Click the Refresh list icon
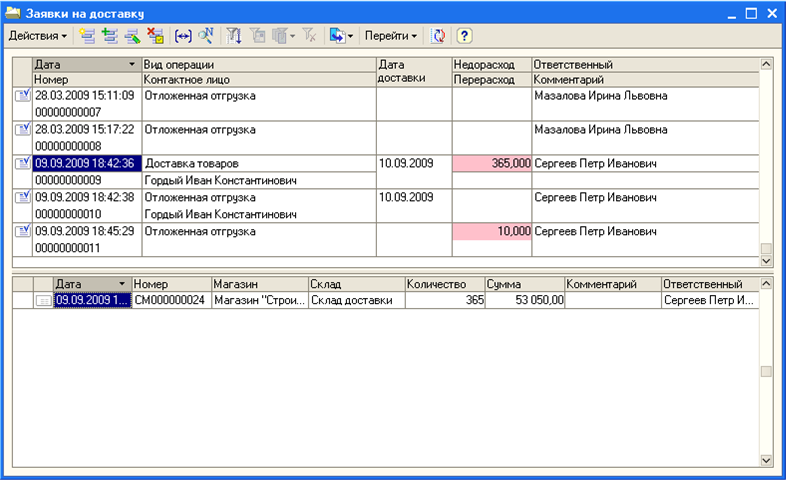Image resolution: width=786 pixels, height=480 pixels. (438, 36)
